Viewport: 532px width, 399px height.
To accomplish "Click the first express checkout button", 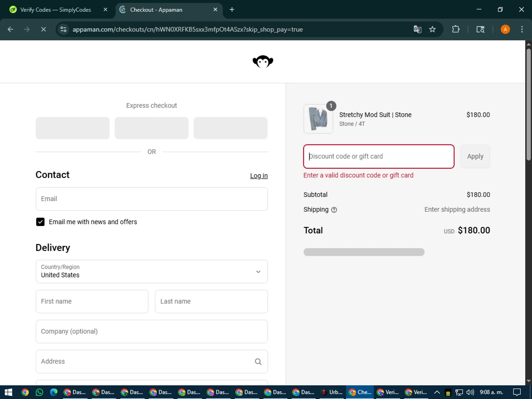I will 73,128.
